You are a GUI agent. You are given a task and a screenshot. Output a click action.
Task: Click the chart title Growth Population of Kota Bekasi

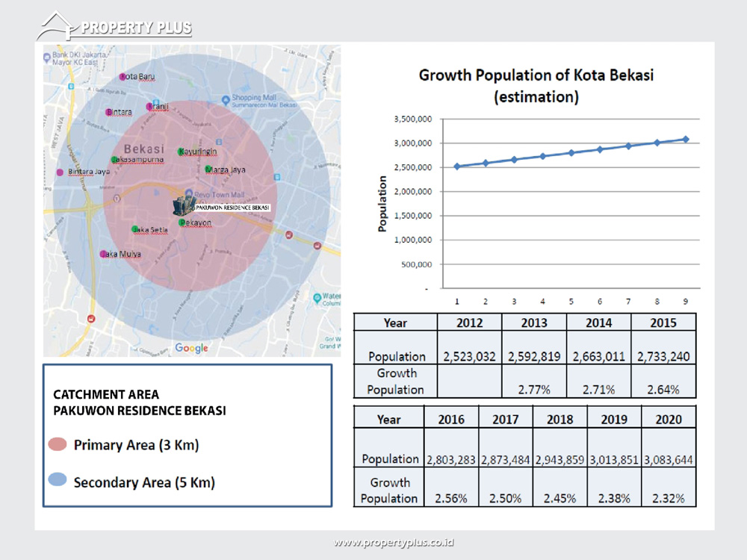pos(536,75)
